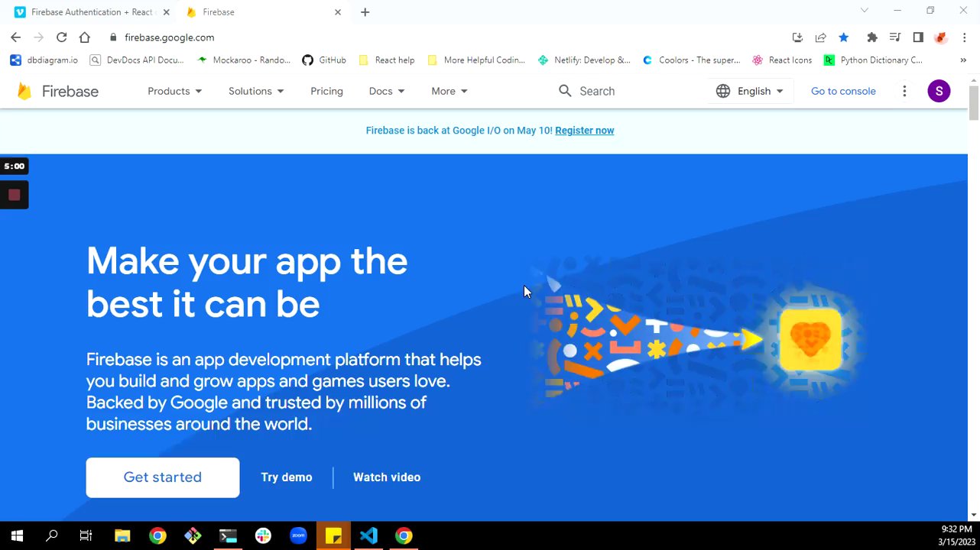The height and width of the screenshot is (550, 980).
Task: Click the globe language icon
Action: pyautogui.click(x=723, y=91)
